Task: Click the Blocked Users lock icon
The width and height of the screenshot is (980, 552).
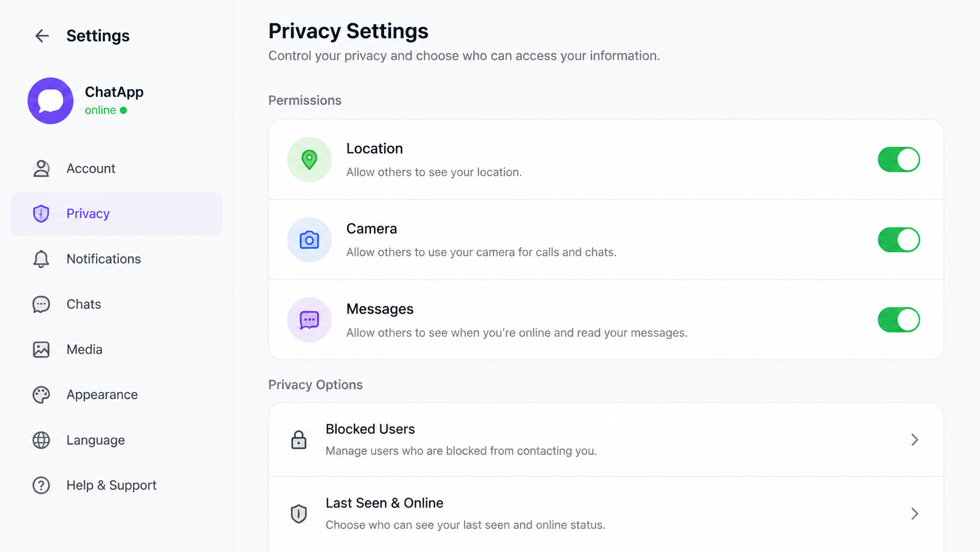Action: [x=299, y=439]
